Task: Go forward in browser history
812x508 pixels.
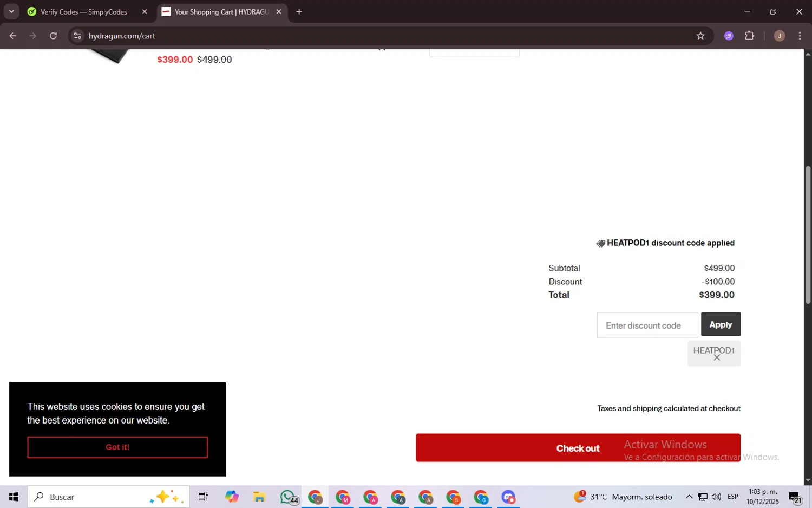Action: (33, 36)
